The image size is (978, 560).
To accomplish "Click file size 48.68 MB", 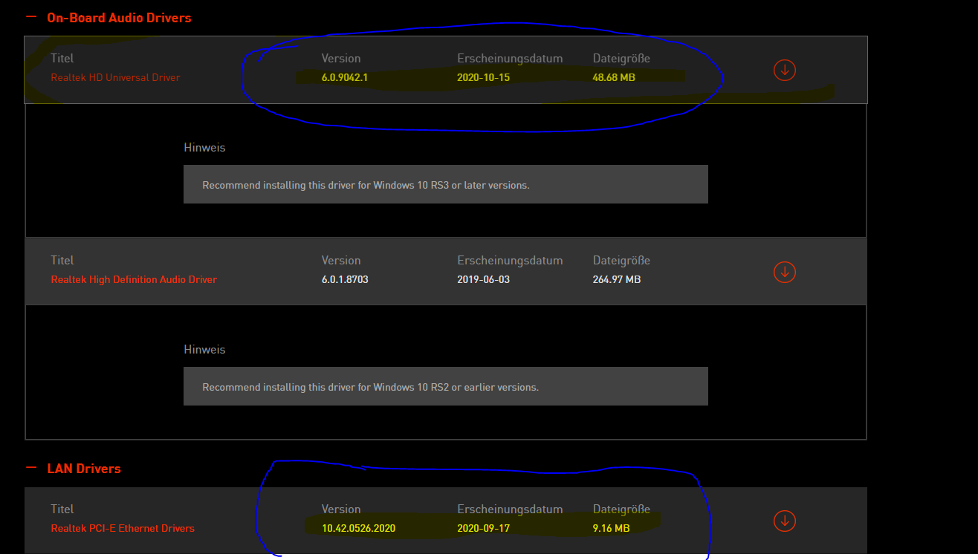I will point(614,77).
